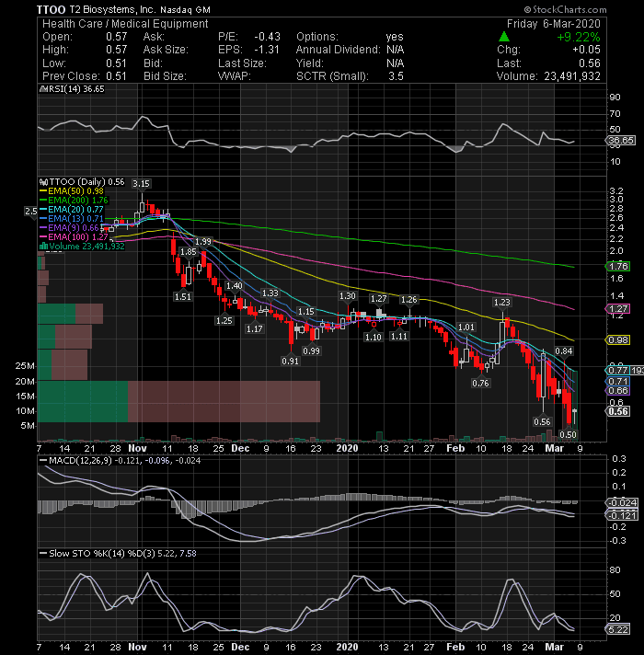Image resolution: width=644 pixels, height=655 pixels.
Task: Click the 0.66 EMA tag on right axis
Action: 618,391
